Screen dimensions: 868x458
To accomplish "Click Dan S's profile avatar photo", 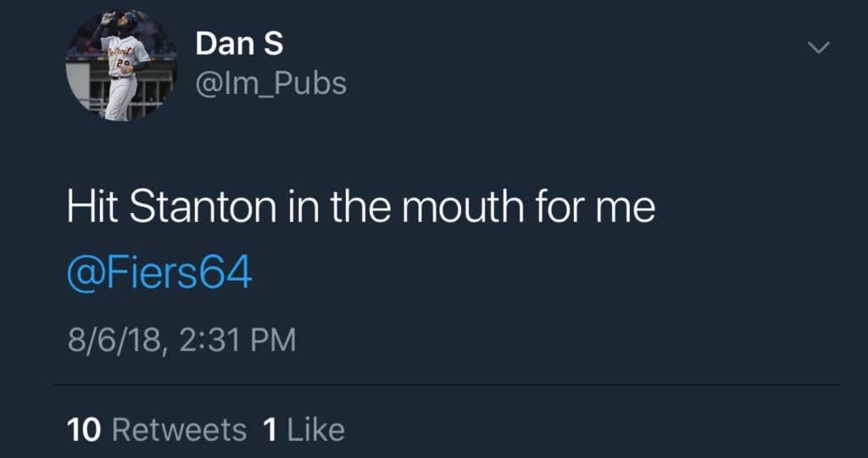I will [121, 65].
